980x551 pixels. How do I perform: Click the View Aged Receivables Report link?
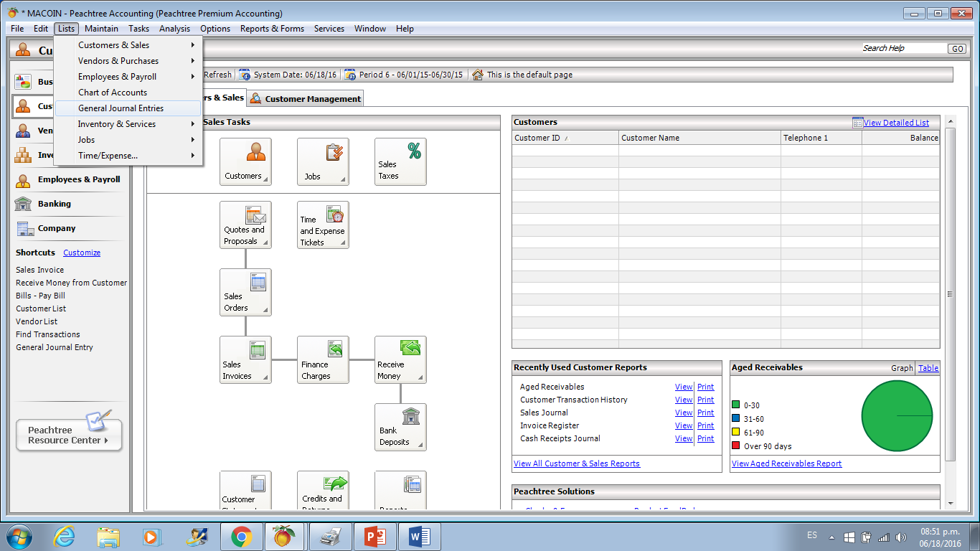[786, 463]
